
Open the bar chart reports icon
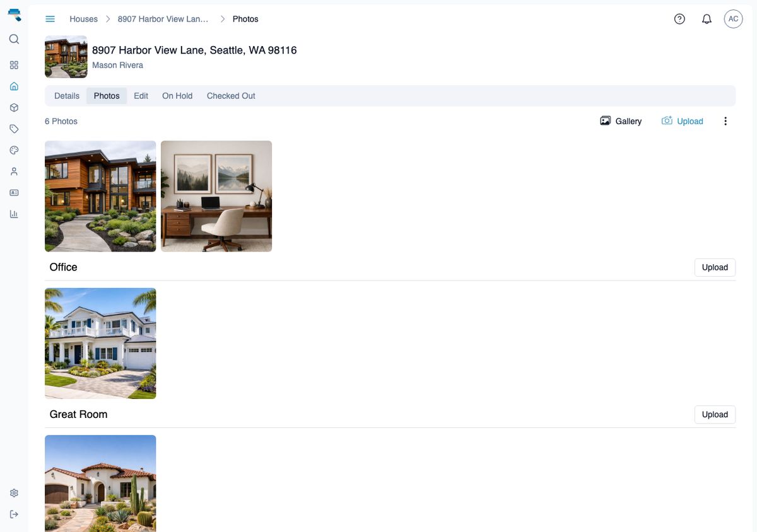pos(14,214)
